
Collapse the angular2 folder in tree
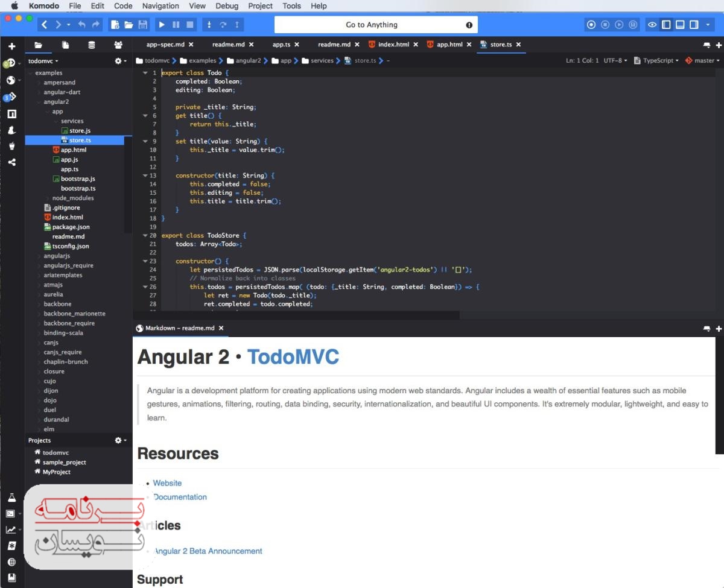pyautogui.click(x=39, y=102)
